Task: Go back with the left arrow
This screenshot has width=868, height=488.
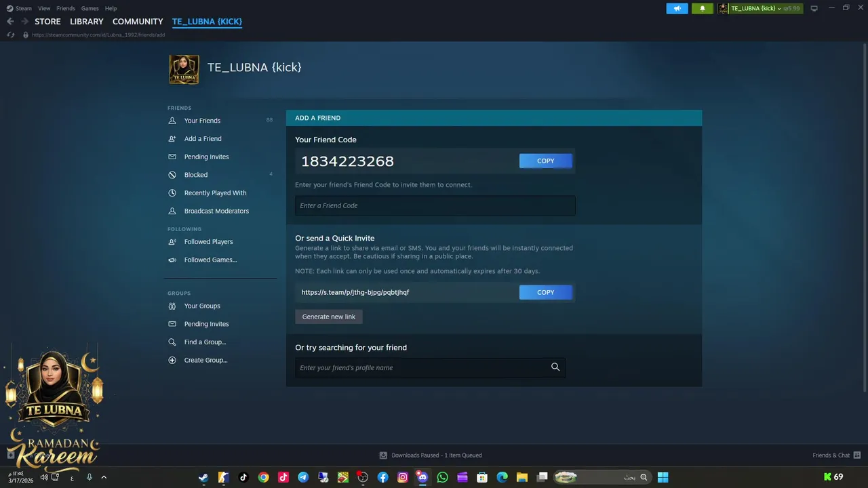Action: [10, 22]
